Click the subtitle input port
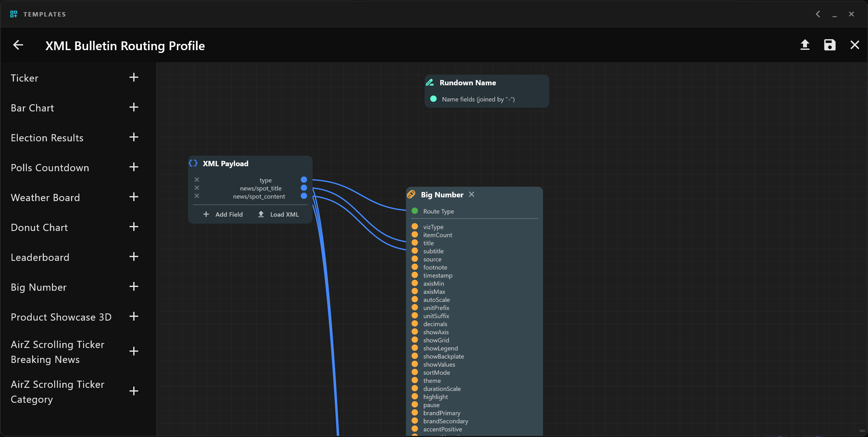This screenshot has height=437, width=868. point(415,251)
